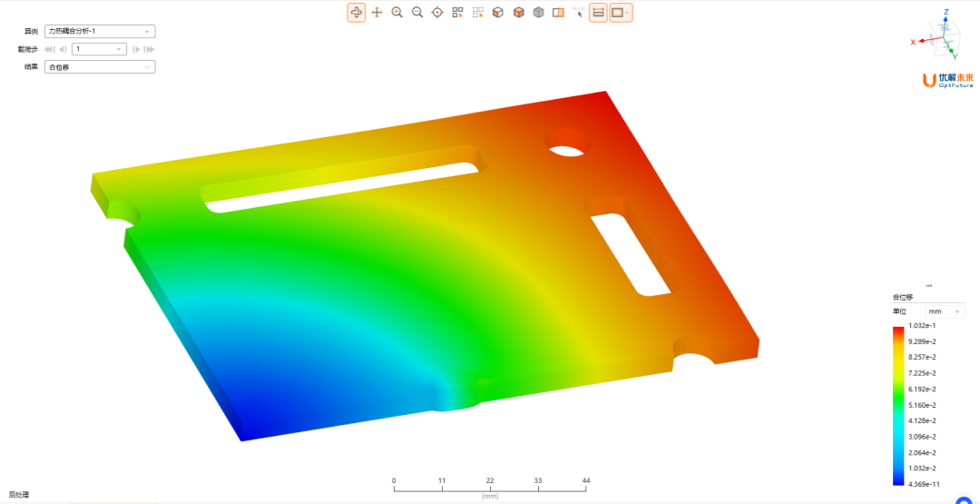
Task: Toggle the box selection grid icon
Action: point(457,13)
